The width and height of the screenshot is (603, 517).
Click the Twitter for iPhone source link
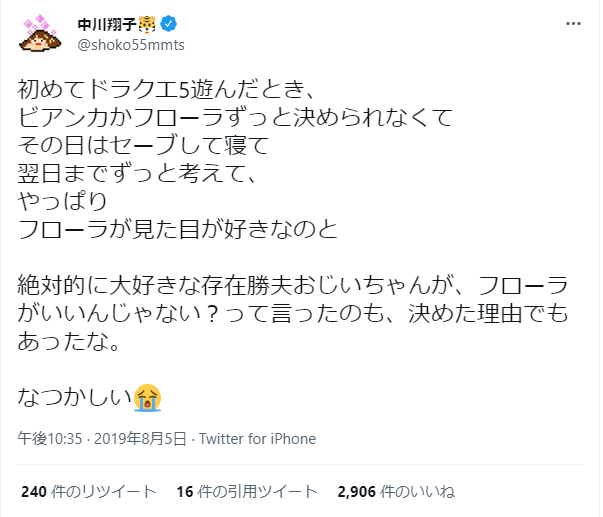[x=258, y=439]
